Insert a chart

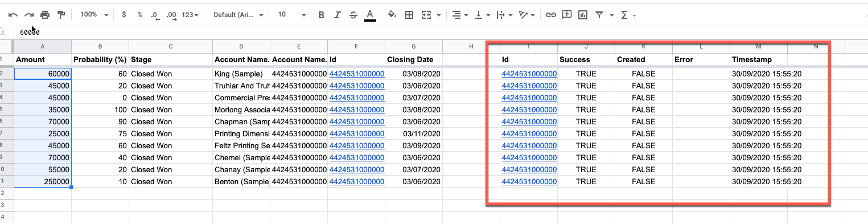tap(582, 15)
